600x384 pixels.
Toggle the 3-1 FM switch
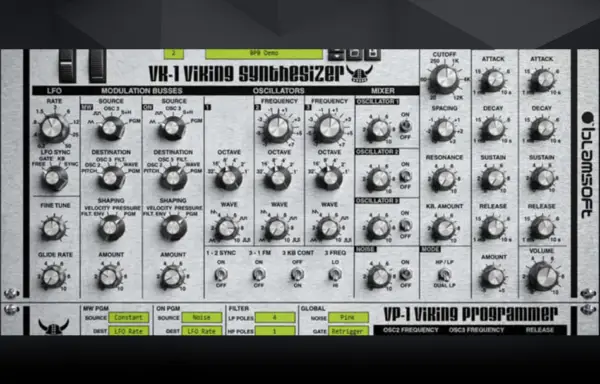(259, 274)
